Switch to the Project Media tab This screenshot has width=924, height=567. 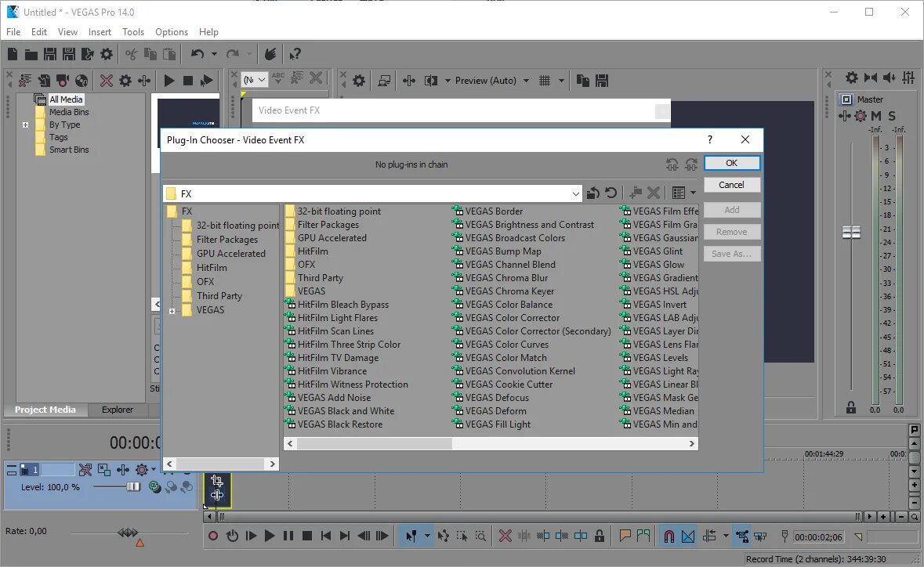pyautogui.click(x=45, y=410)
